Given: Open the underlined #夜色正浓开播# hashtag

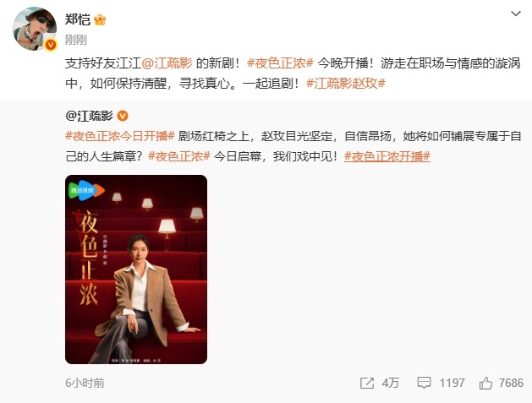Looking at the screenshot, I should tap(387, 156).
